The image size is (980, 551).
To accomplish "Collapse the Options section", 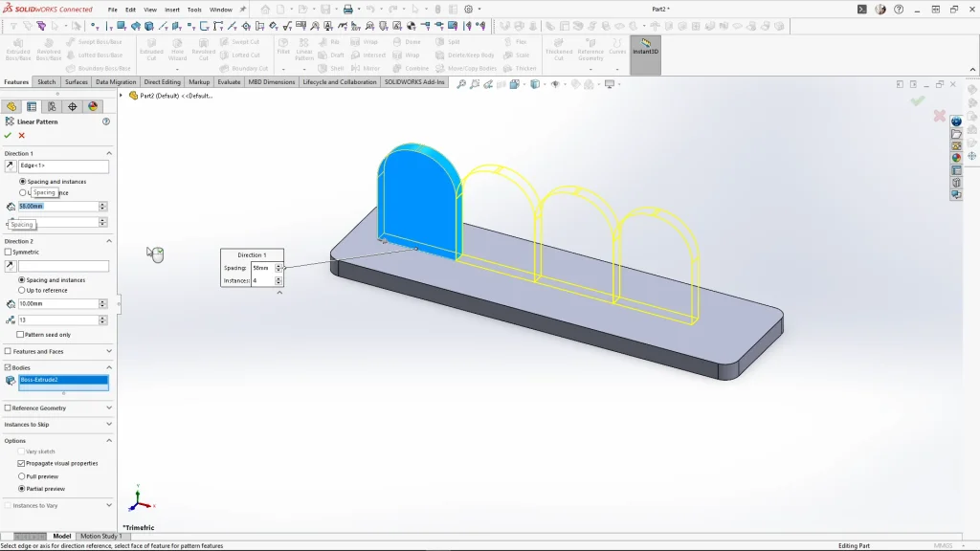I will [108, 441].
